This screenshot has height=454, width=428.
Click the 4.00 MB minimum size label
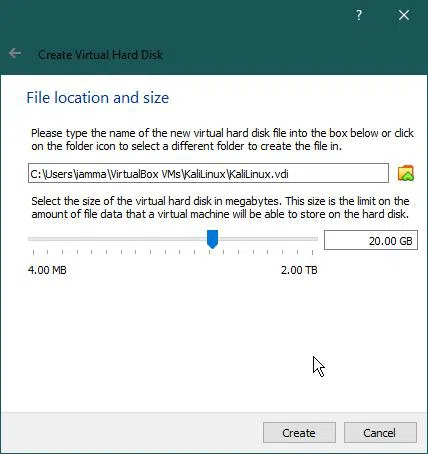pyautogui.click(x=47, y=270)
